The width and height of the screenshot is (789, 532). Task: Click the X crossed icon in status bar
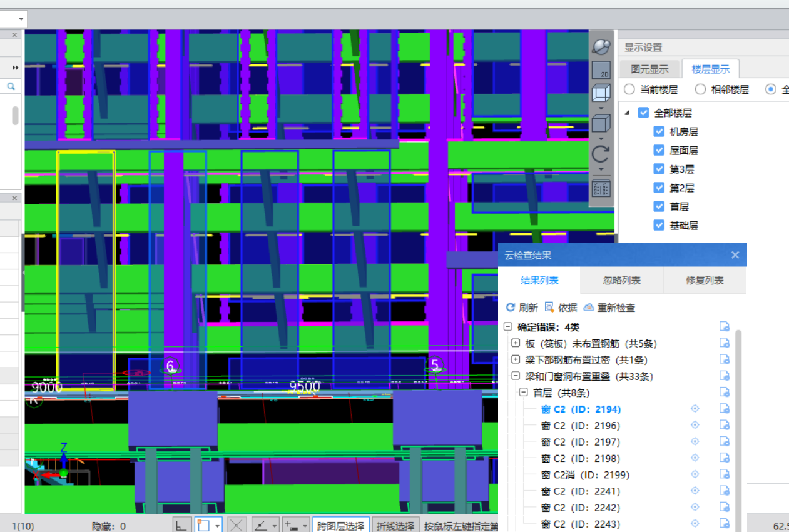pyautogui.click(x=237, y=526)
